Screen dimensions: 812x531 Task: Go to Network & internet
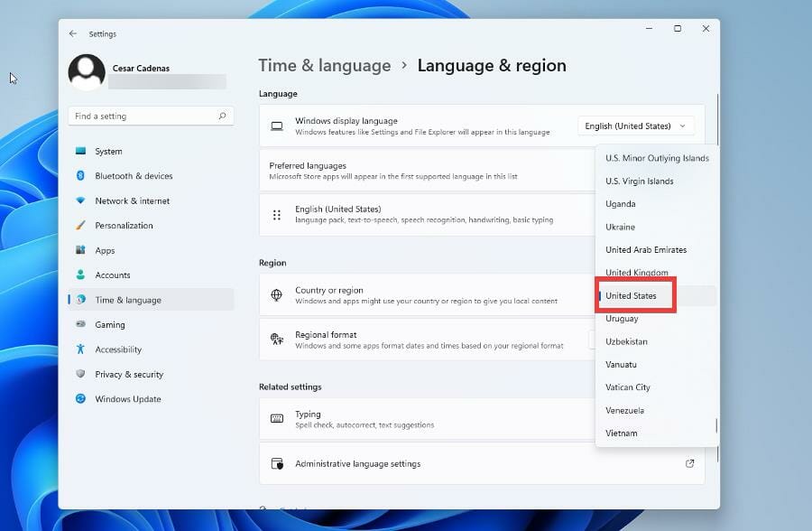(151, 200)
